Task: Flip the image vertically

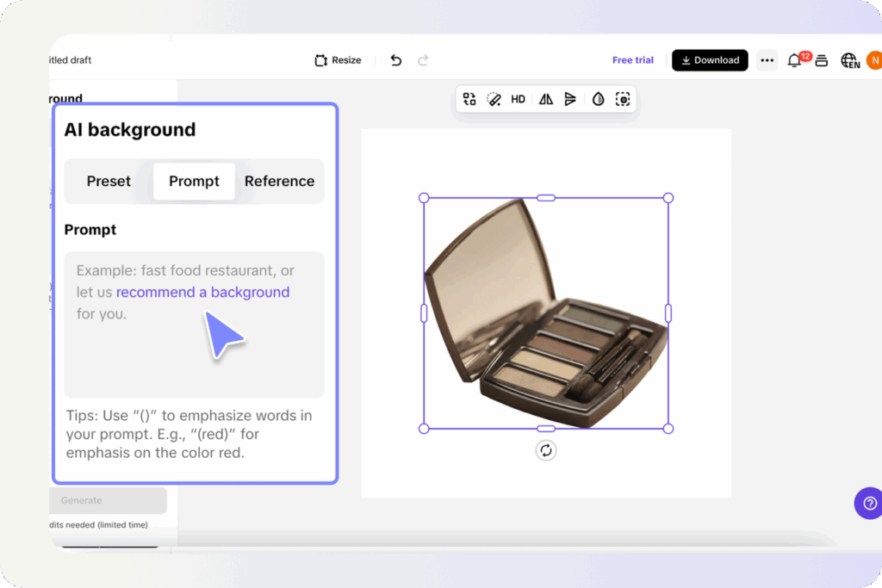Action: pos(570,99)
